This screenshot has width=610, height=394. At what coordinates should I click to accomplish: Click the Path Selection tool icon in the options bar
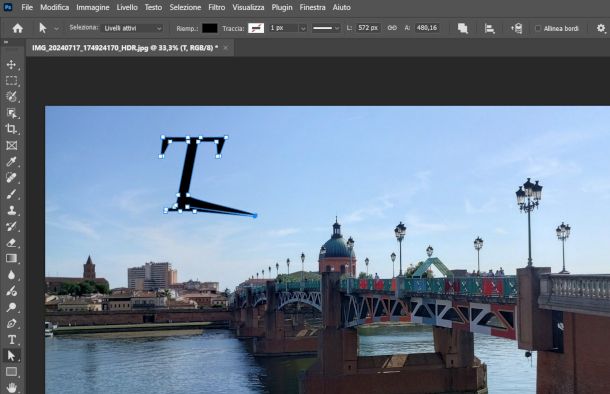42,28
